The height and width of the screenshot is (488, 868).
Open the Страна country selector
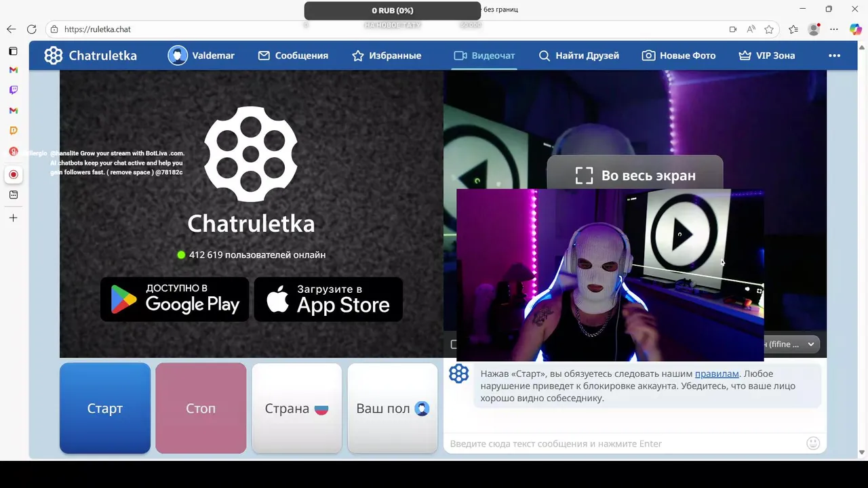point(296,408)
